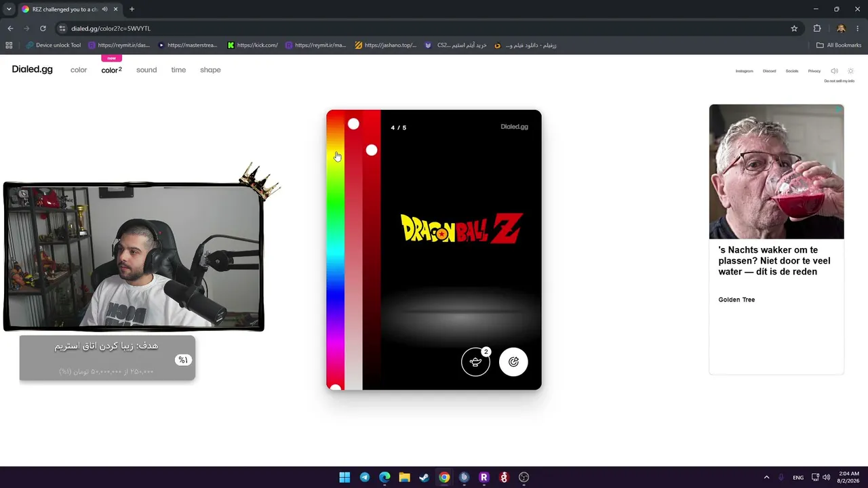Open the hint lamp button with badge 2

[x=475, y=362]
